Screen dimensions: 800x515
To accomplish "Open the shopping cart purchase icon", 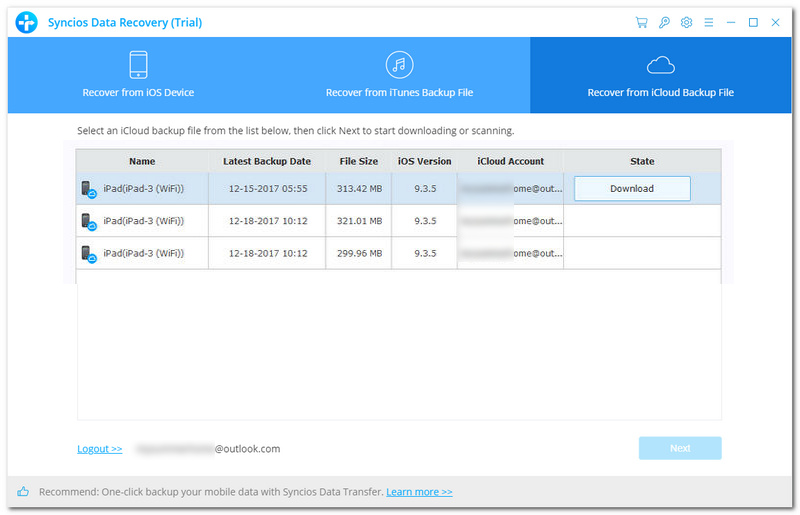I will point(641,22).
